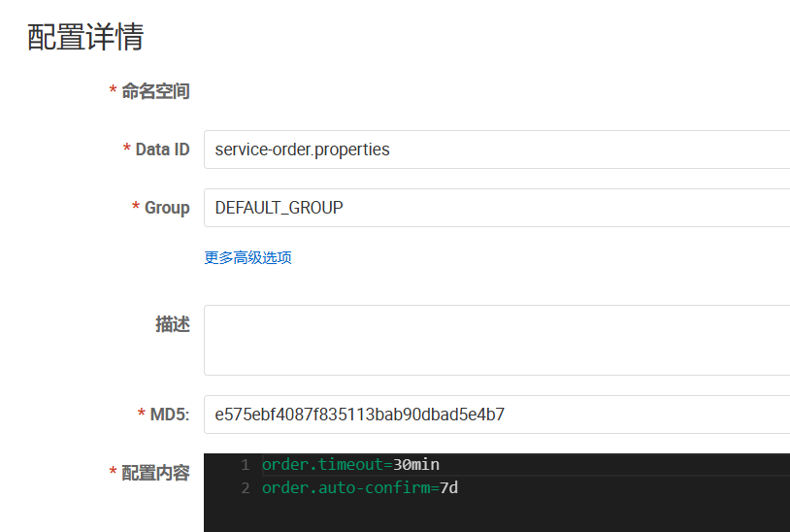
Task: Click line number 1 in editor gutter
Action: pyautogui.click(x=246, y=464)
